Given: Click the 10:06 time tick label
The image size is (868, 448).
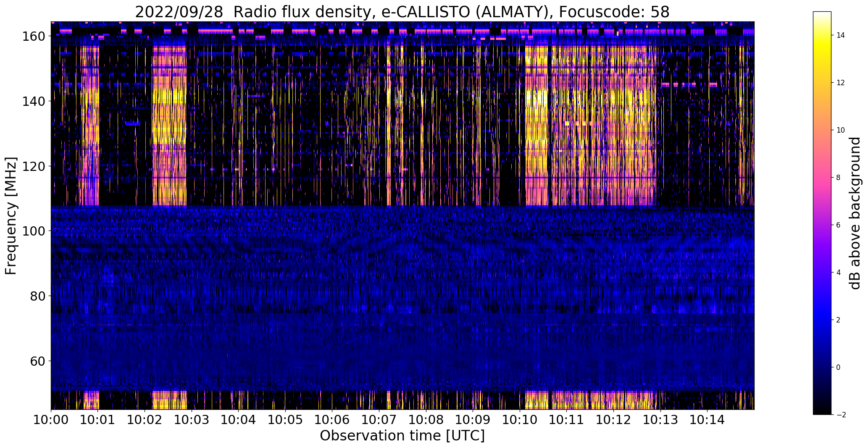Looking at the screenshot, I should coord(332,420).
